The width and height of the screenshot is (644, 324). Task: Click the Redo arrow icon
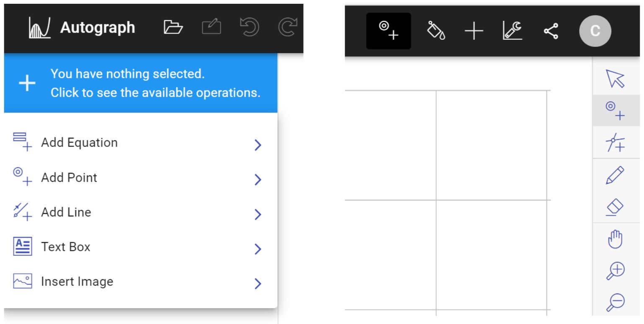(x=288, y=28)
